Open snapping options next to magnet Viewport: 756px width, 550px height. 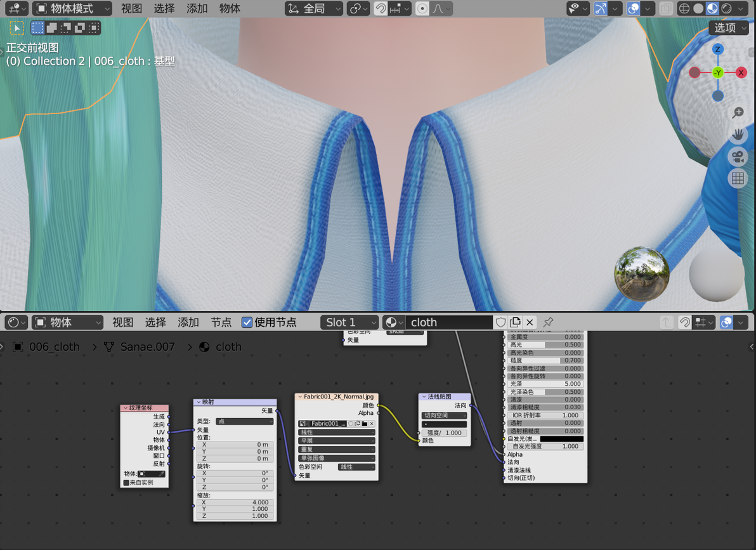coord(400,8)
